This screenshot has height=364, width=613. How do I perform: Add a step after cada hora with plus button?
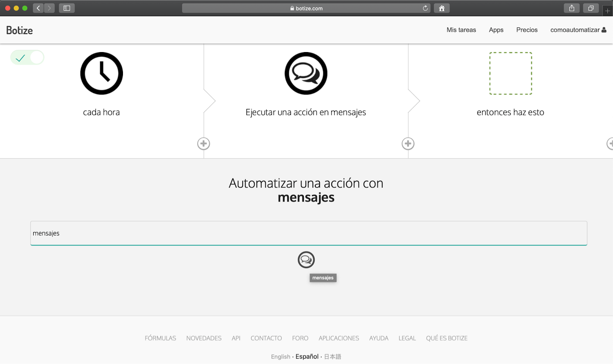click(203, 144)
